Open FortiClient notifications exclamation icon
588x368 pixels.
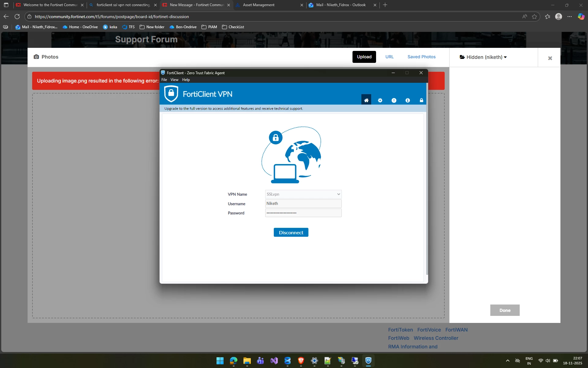(394, 100)
